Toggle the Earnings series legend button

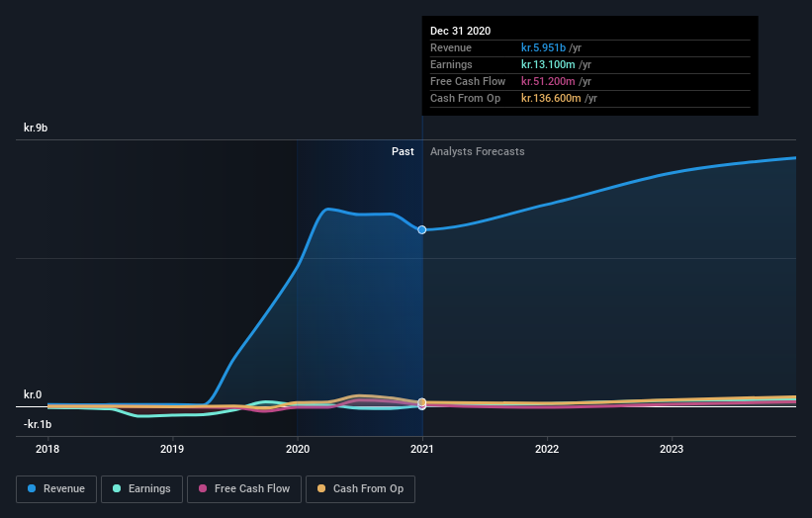pos(141,489)
